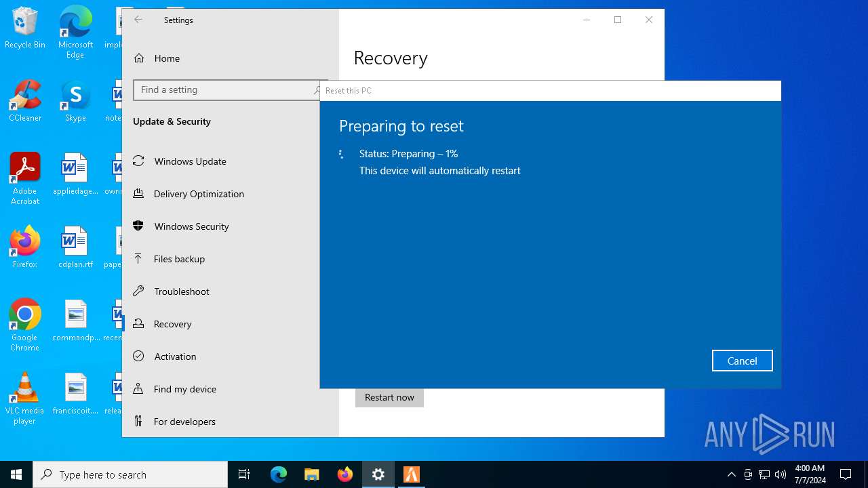Open the orange app icon on the taskbar
Screen dimensions: 868x488
[412, 474]
